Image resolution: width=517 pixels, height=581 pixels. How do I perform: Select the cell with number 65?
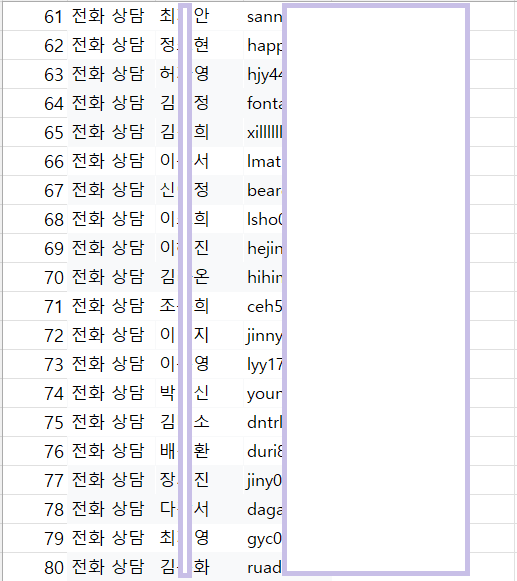pyautogui.click(x=35, y=132)
